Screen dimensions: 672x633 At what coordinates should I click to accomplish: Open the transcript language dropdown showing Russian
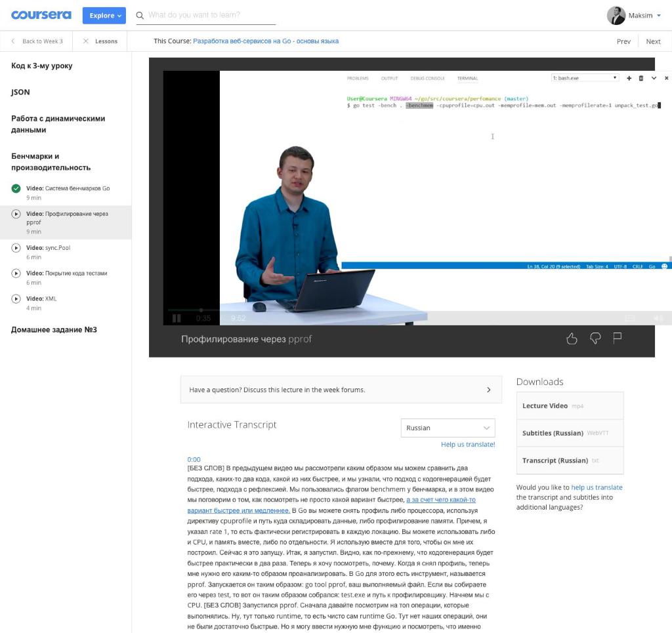447,428
